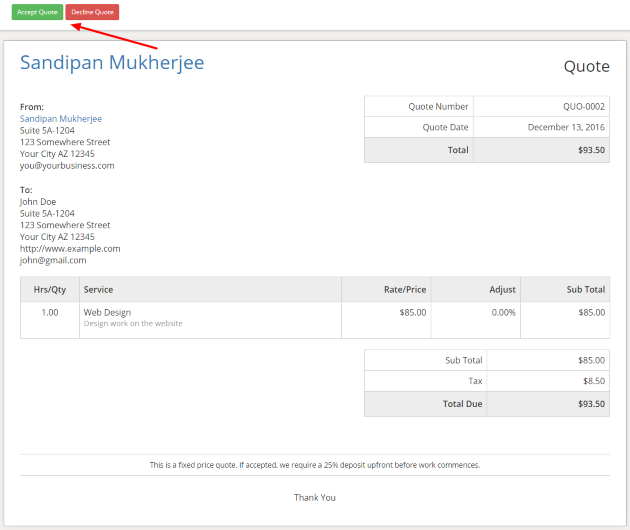Select the $8.50 tax amount
The height and width of the screenshot is (530, 630).
click(x=594, y=381)
